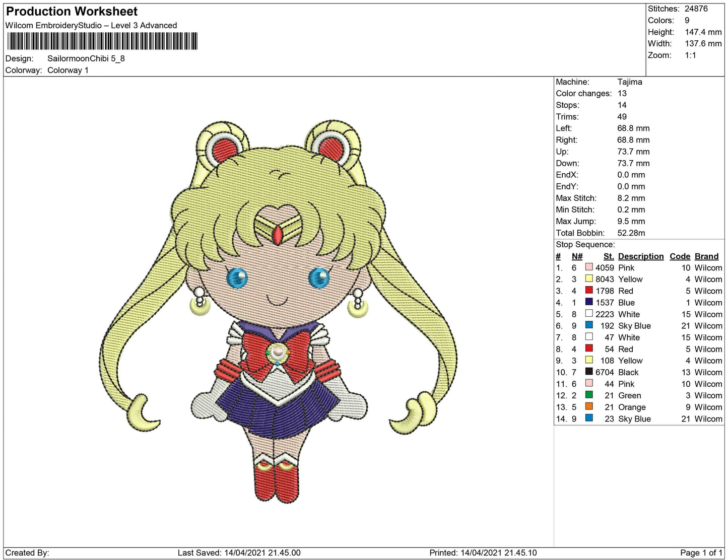The height and width of the screenshot is (560, 728).
Task: Click the Red swatch in stop 8
Action: coord(589,348)
